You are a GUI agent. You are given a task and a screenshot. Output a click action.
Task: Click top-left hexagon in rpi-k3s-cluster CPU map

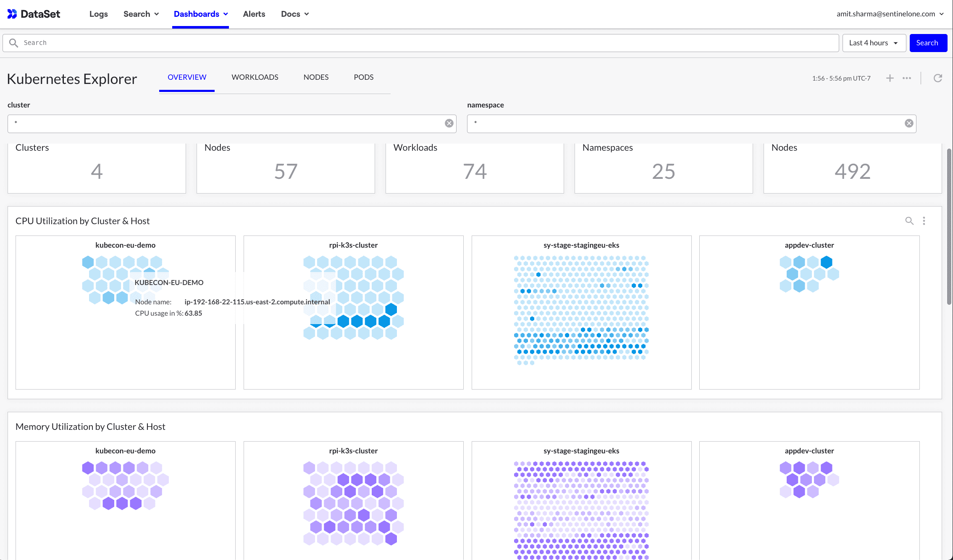click(309, 262)
